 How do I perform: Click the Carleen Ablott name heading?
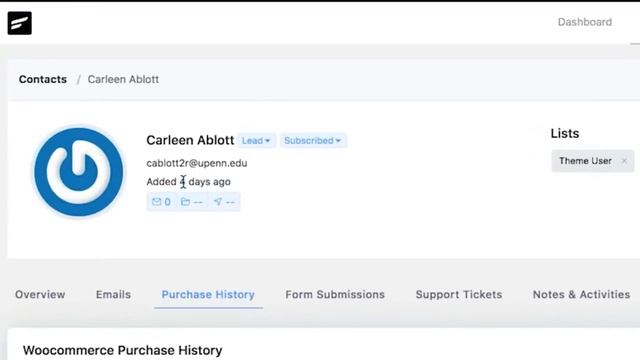190,140
